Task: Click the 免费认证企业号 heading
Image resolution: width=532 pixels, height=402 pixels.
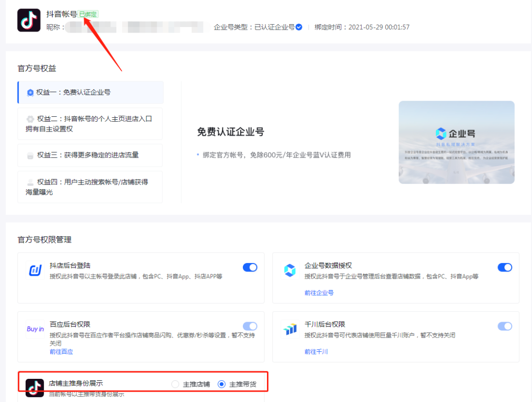Action: click(x=231, y=132)
